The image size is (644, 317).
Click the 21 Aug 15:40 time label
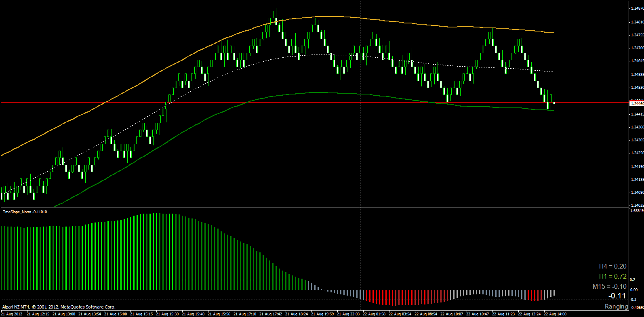(193, 314)
